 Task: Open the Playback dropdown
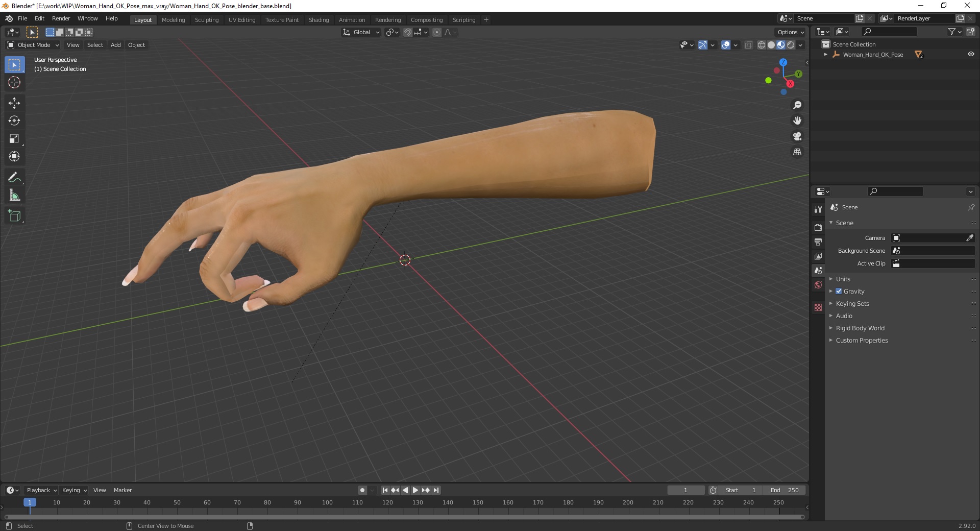(x=41, y=490)
